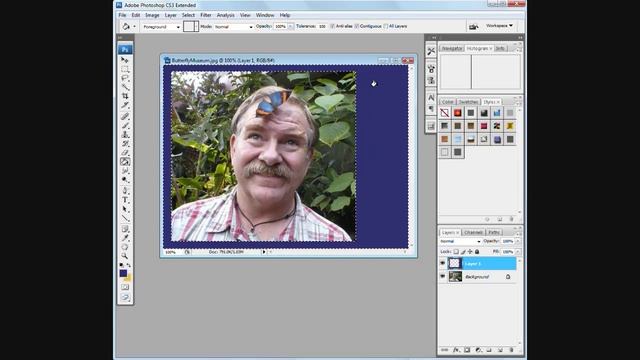Click the foreground color swatch
The width and height of the screenshot is (640, 360).
coord(123,273)
